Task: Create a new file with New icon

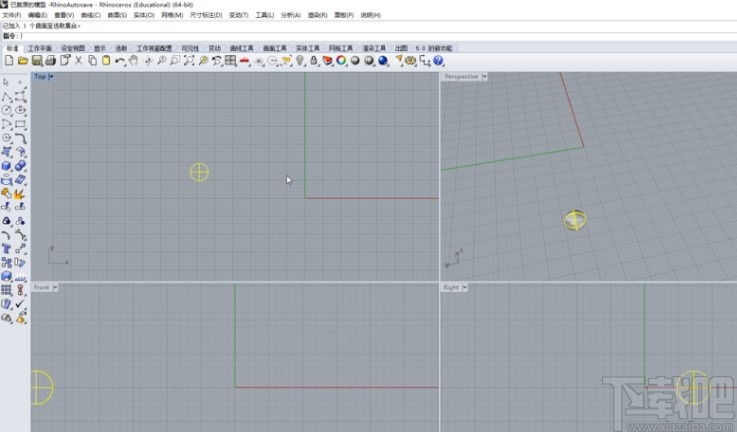Action: (9, 61)
